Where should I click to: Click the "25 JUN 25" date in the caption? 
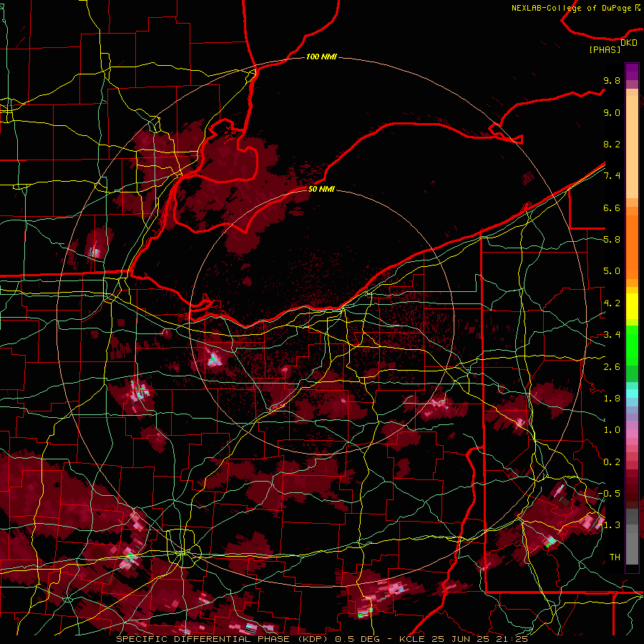coord(459,639)
